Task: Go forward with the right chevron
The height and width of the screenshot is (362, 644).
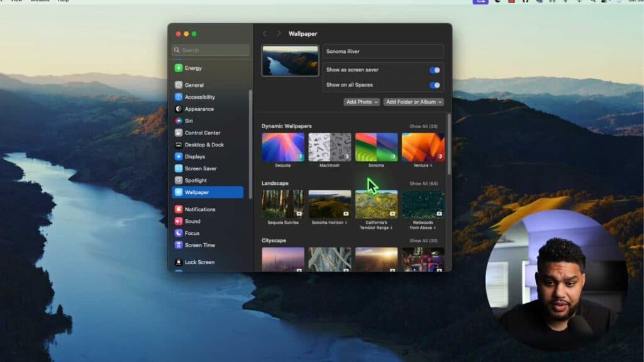Action: 279,34
